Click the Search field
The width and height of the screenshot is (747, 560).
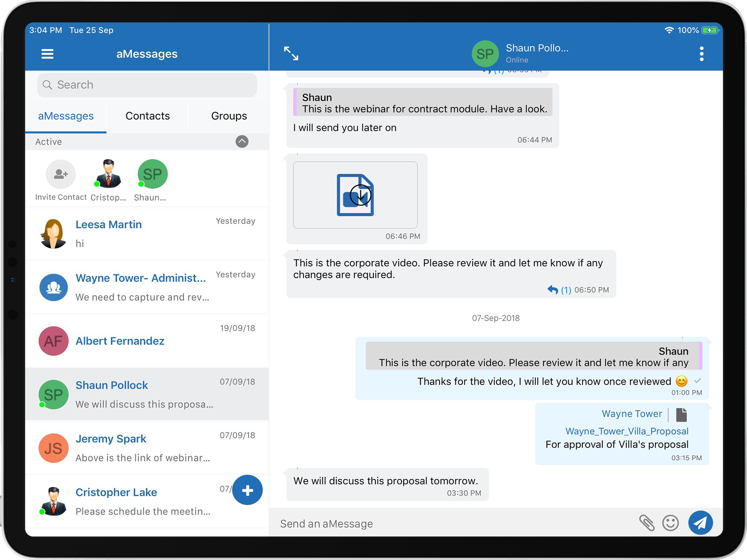(147, 85)
